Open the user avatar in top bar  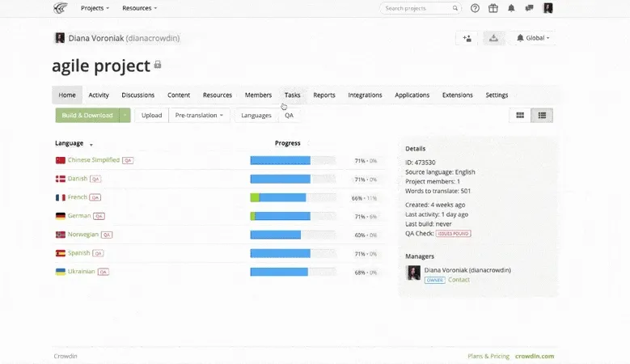pos(548,8)
